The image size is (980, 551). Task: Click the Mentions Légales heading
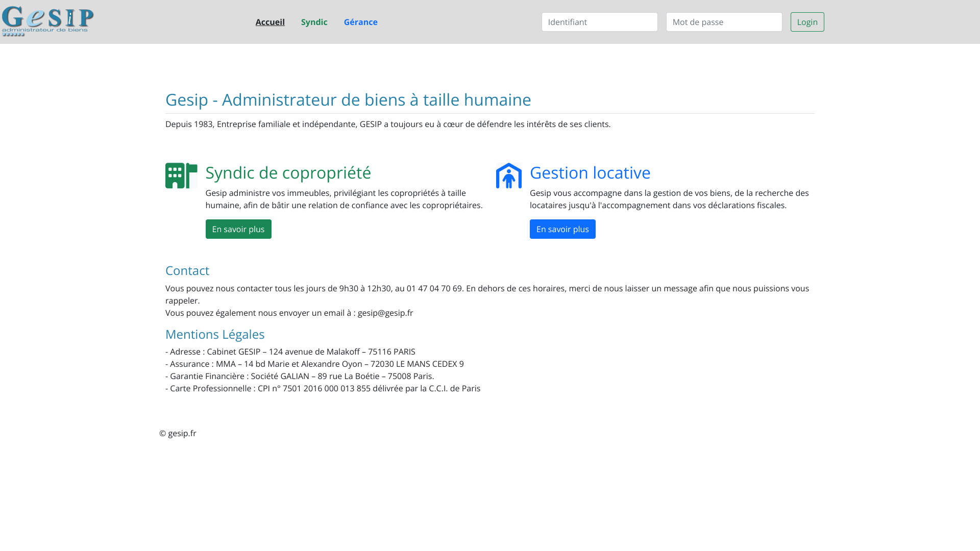tap(215, 334)
